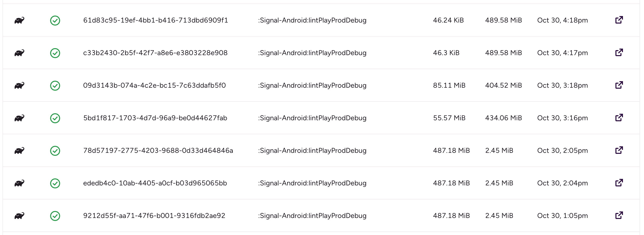The height and width of the screenshot is (235, 644).
Task: Open external link for Oct 30, 2:04pm build
Action: (x=619, y=183)
